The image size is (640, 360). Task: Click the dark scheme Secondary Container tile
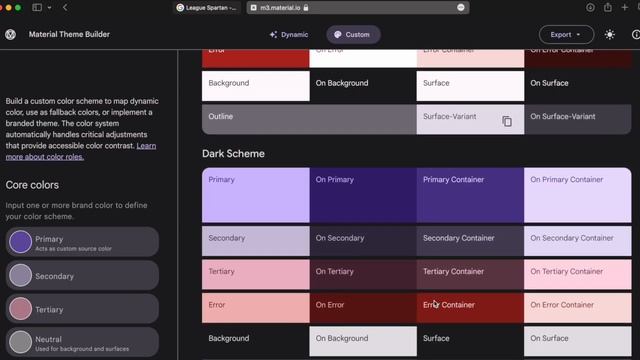click(470, 241)
